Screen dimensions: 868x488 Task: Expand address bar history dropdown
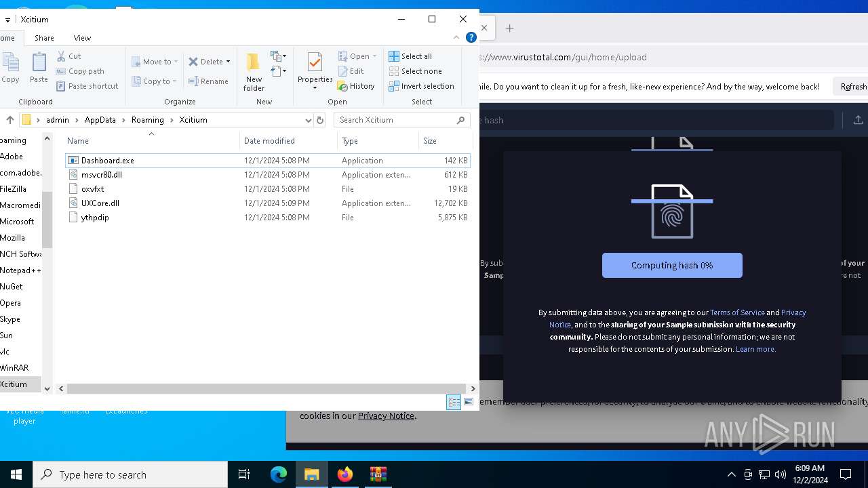point(308,120)
